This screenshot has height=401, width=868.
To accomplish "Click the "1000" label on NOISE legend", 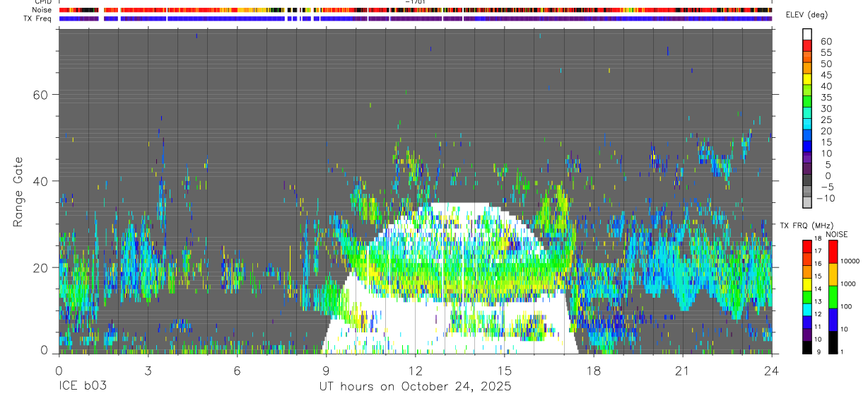I will coord(848,284).
